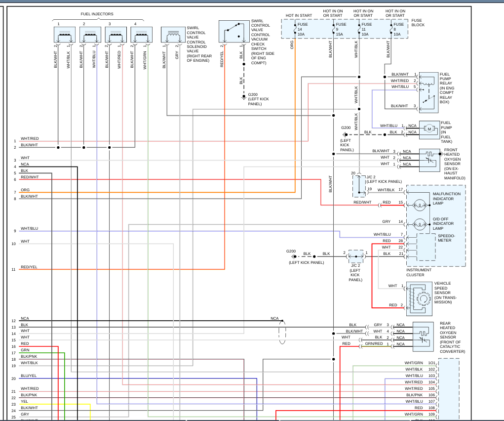
Task: Select the J/C 2 connector below pin 20
Action: tap(359, 186)
